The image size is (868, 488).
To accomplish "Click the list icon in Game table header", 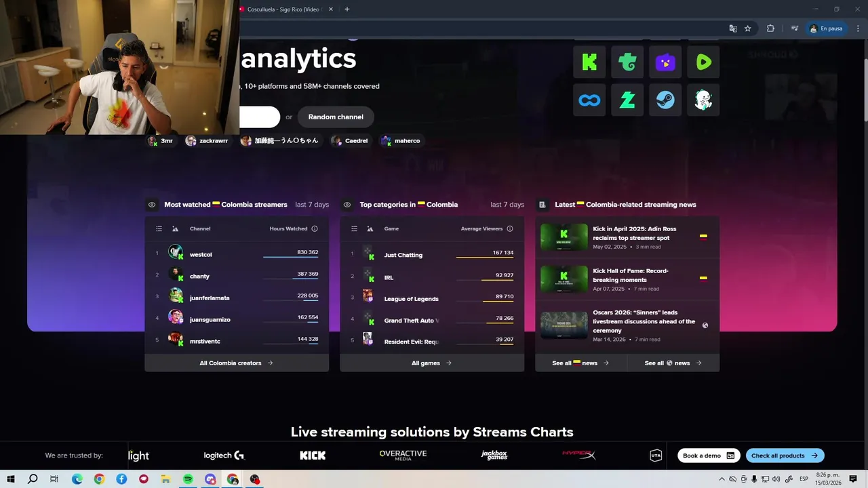I will (354, 228).
